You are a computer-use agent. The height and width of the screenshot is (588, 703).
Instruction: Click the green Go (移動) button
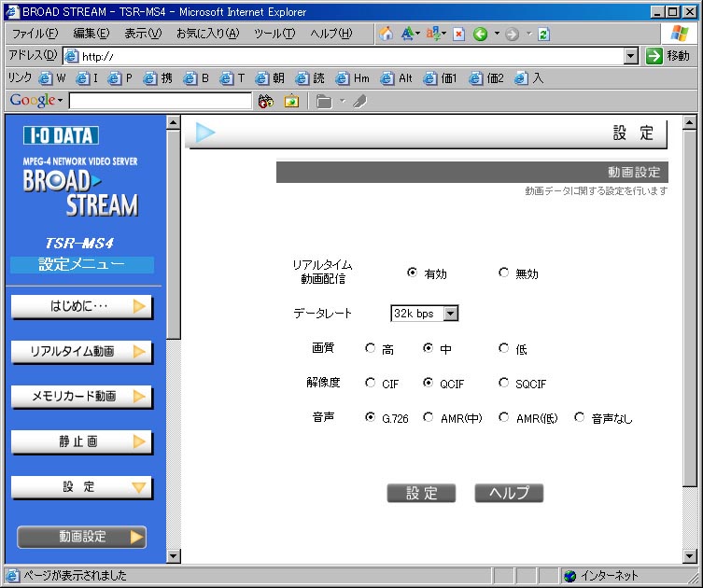(668, 56)
